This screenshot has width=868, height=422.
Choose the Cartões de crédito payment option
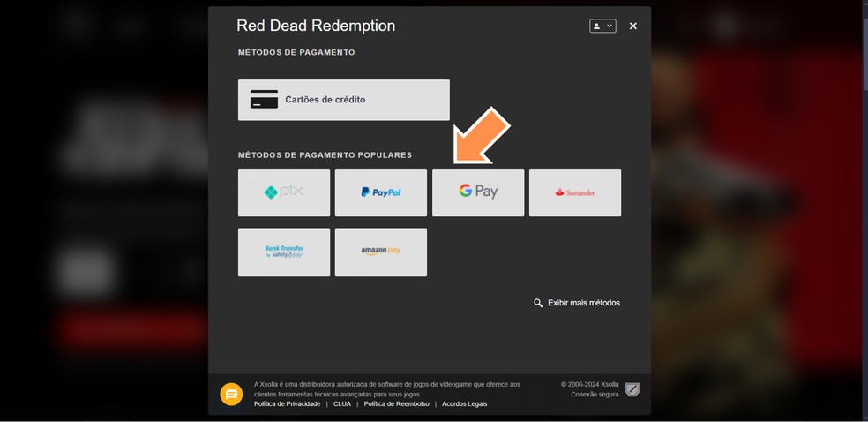point(344,100)
